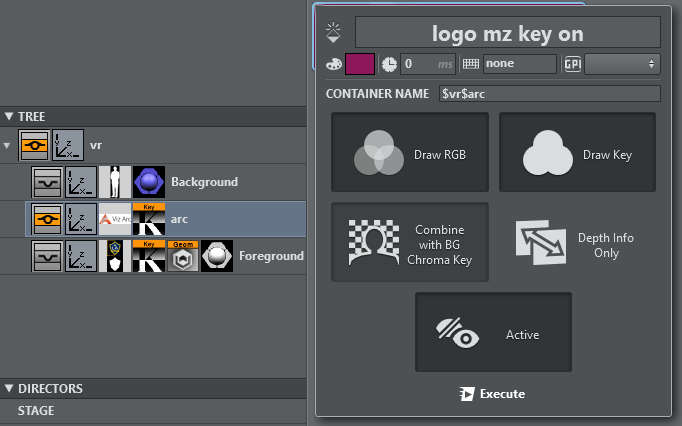
Task: Toggle the Active option button
Action: pyautogui.click(x=493, y=333)
